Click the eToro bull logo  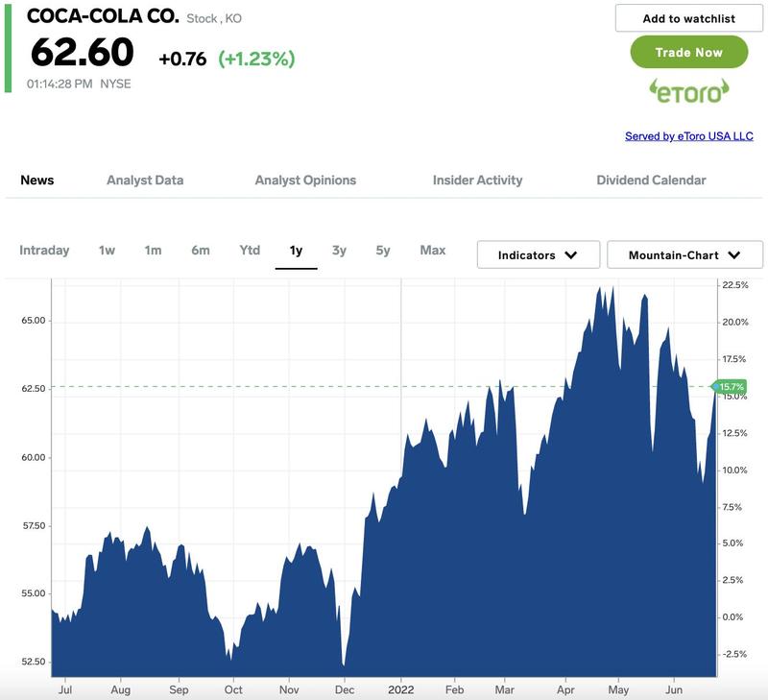(x=688, y=90)
